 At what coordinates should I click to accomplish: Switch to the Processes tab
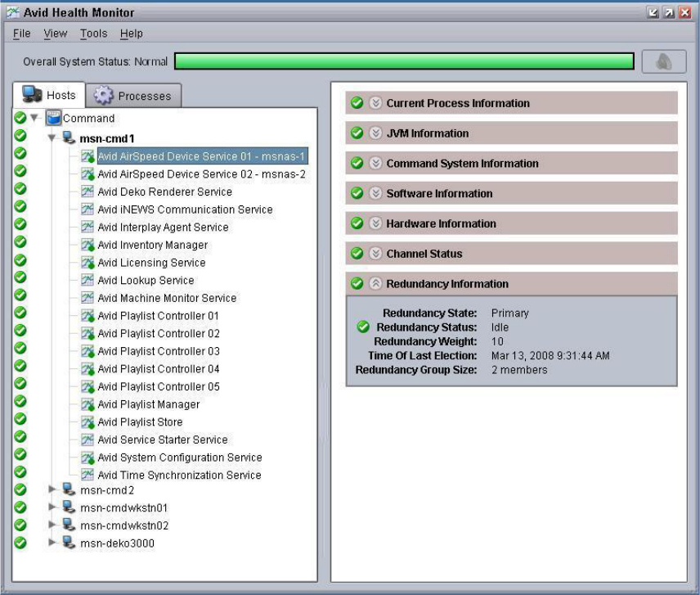(x=133, y=96)
